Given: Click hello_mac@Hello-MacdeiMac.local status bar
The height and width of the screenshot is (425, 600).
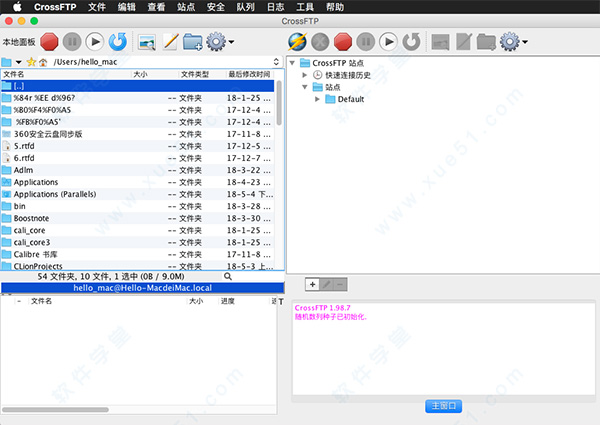Looking at the screenshot, I should [142, 288].
